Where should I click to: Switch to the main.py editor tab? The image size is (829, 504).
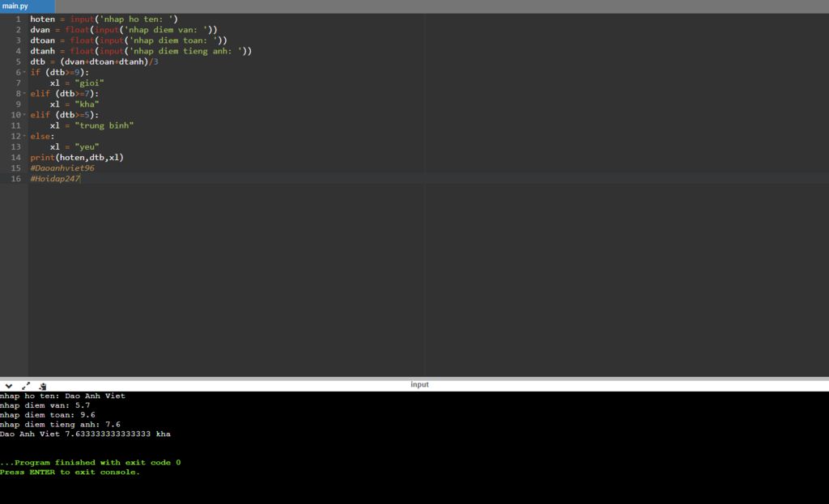pos(16,6)
